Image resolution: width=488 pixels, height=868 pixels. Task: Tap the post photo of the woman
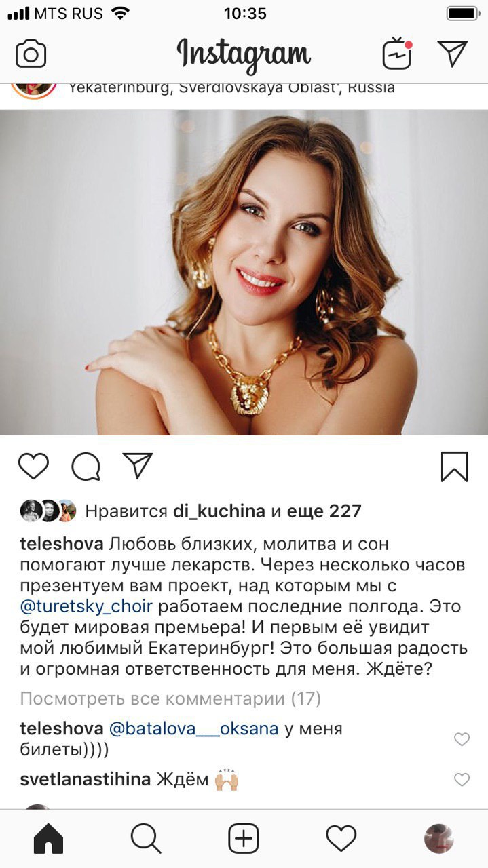(x=244, y=273)
